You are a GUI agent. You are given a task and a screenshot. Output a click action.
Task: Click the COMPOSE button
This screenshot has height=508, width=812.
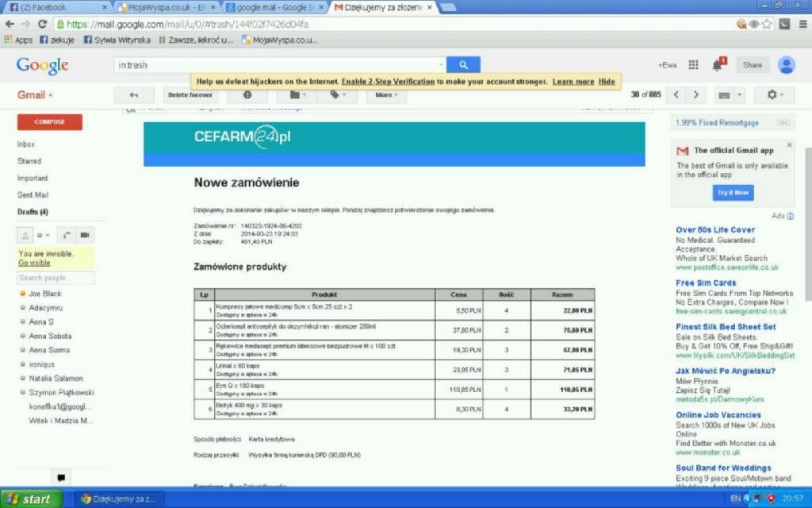[x=50, y=121]
